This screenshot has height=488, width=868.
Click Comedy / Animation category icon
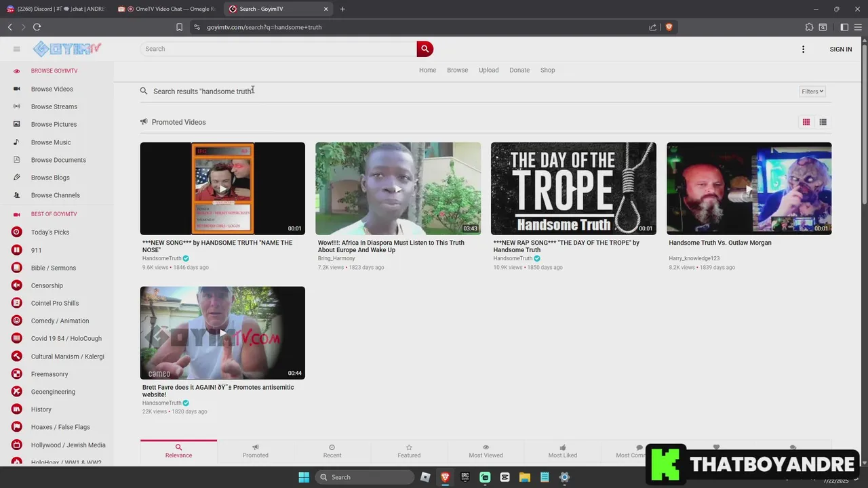(17, 321)
